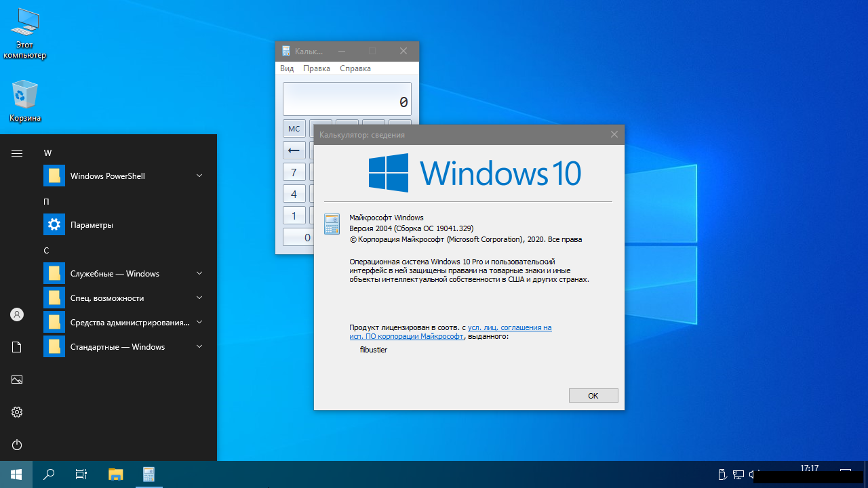The width and height of the screenshot is (868, 488).
Task: Click the flibustier licensee name
Action: 374,350
